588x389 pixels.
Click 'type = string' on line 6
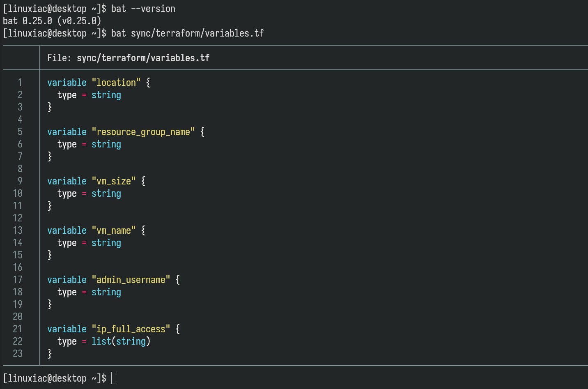(x=89, y=144)
